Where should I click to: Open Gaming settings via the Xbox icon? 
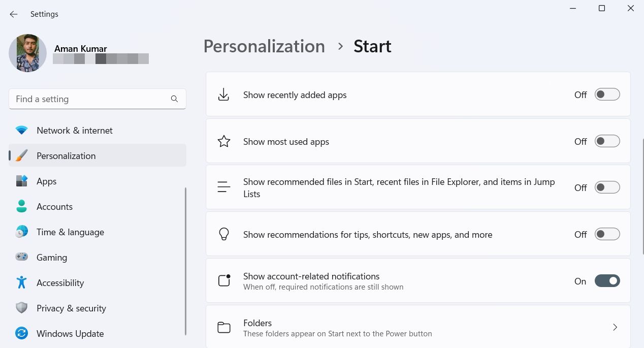coord(21,257)
